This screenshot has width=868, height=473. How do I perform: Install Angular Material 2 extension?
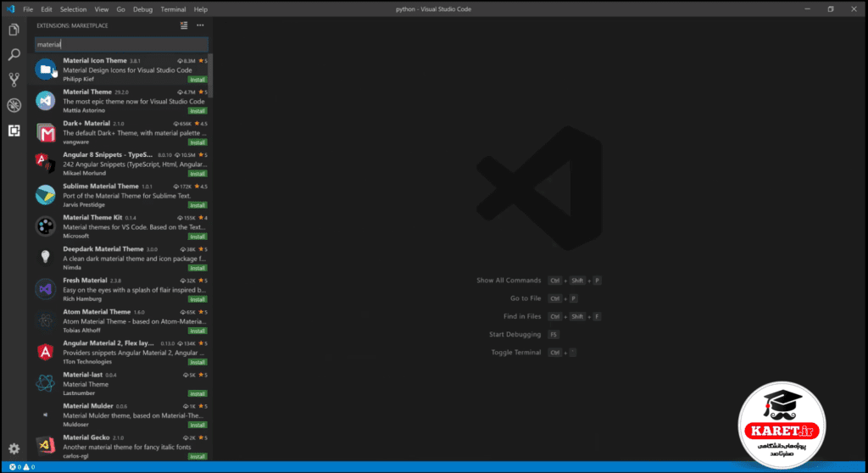198,362
